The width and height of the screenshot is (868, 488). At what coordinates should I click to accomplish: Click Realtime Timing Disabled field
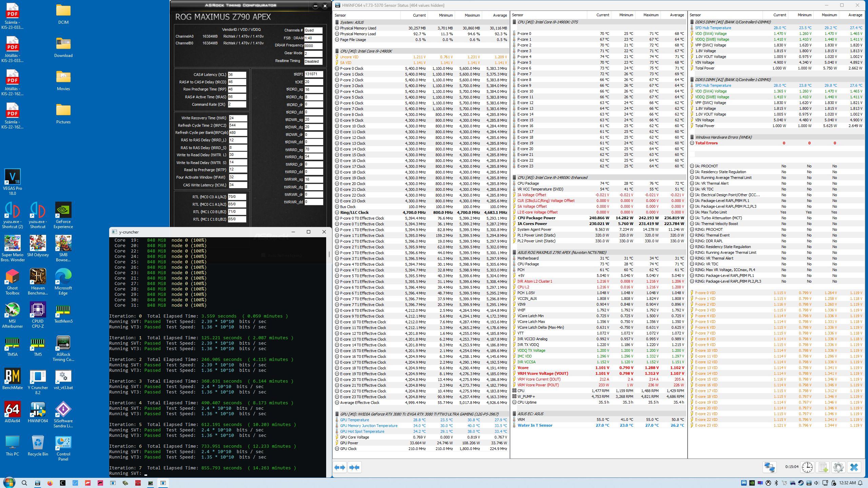tap(313, 62)
